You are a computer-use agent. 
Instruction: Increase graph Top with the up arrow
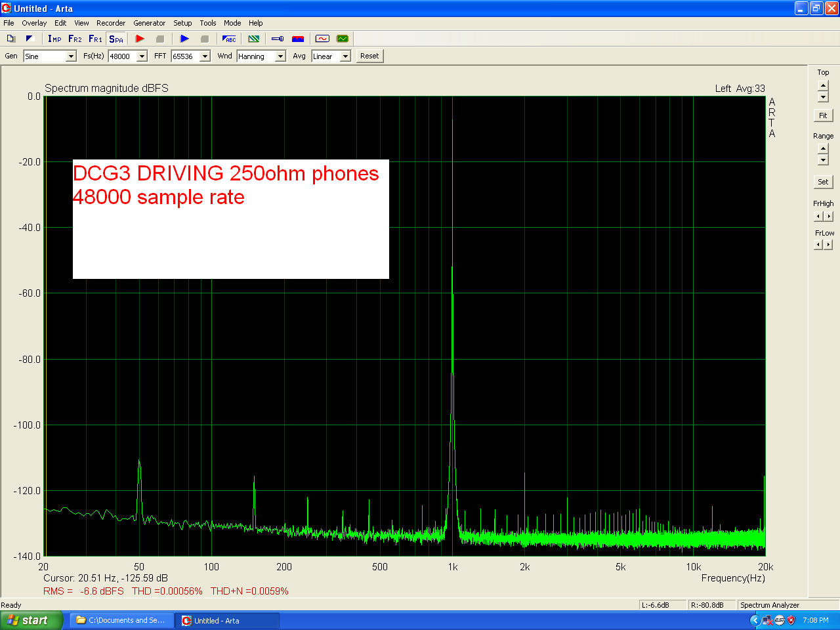pyautogui.click(x=823, y=86)
